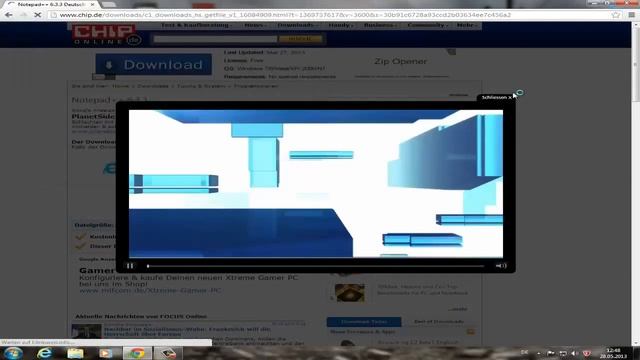This screenshot has width=640, height=360.
Task: Click the taskbar clock and date
Action: click(613, 353)
